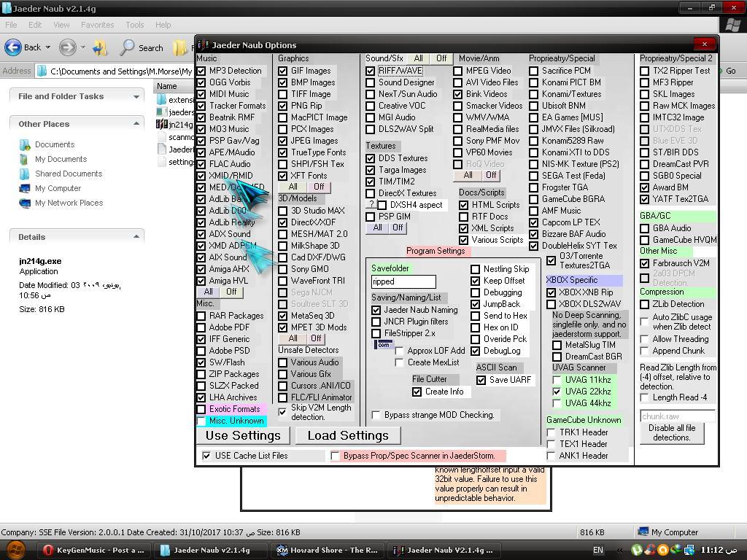The width and height of the screenshot is (747, 560).
Task: Click the Load Settings button
Action: click(348, 435)
